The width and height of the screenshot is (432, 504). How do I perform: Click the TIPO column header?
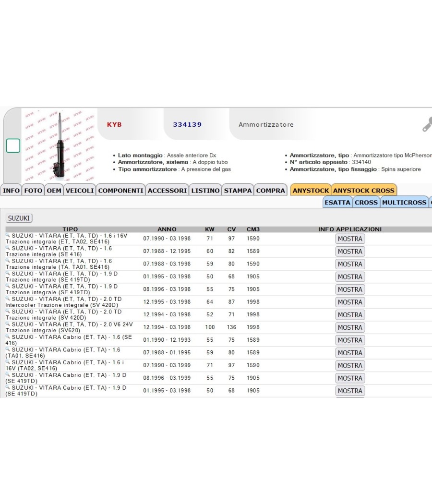coord(70,229)
